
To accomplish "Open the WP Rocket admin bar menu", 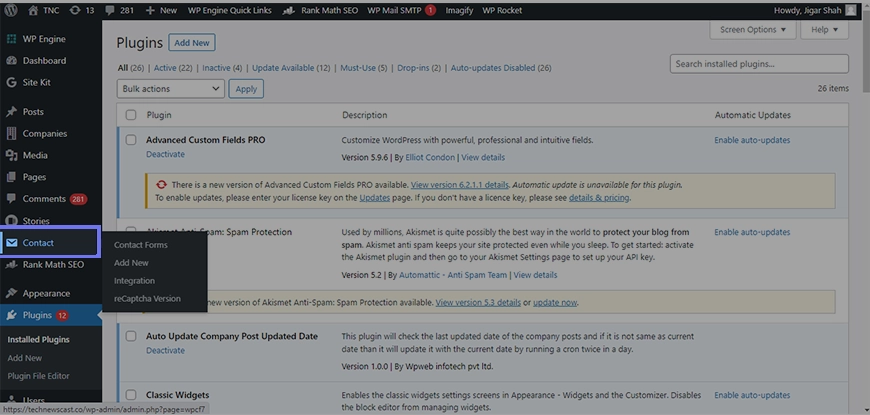I will 502,10.
